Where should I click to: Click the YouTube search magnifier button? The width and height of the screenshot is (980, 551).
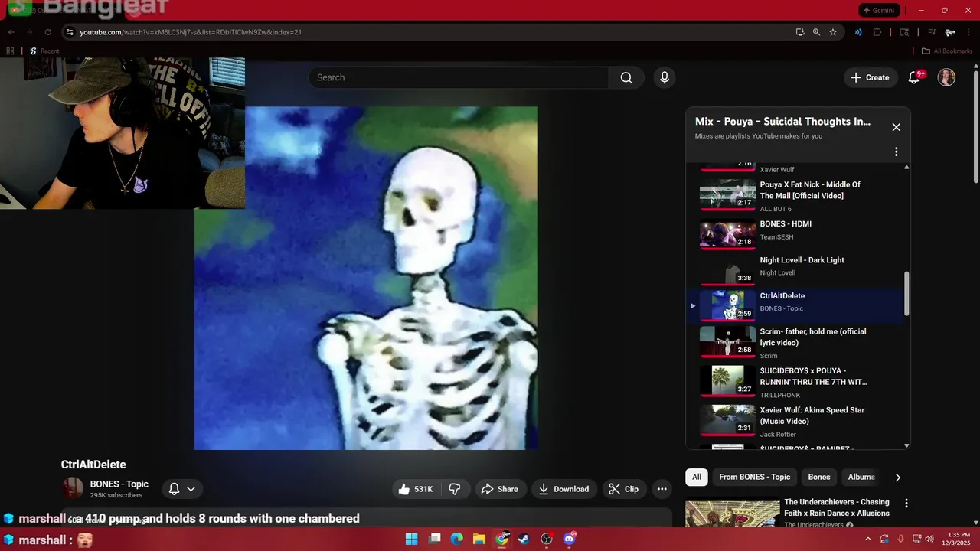point(626,77)
